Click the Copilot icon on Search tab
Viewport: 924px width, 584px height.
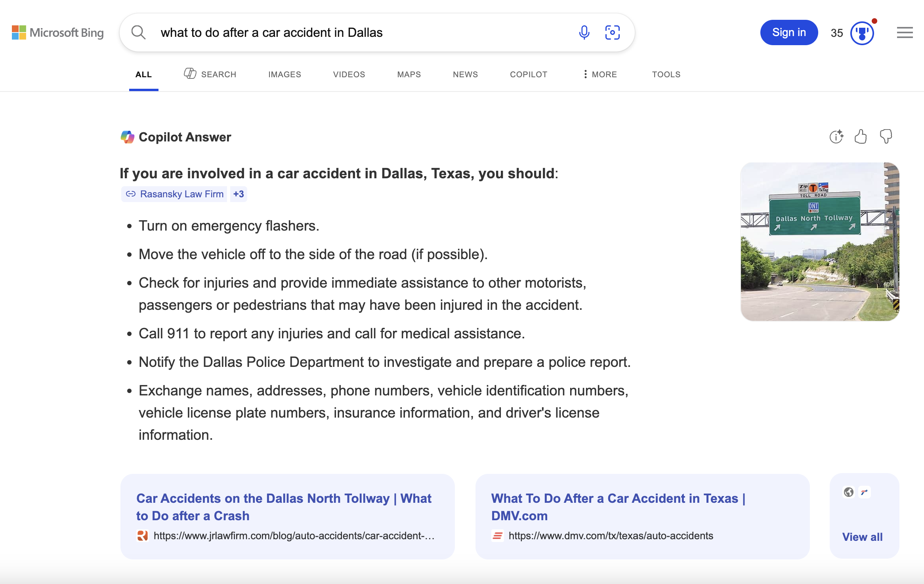pos(190,74)
